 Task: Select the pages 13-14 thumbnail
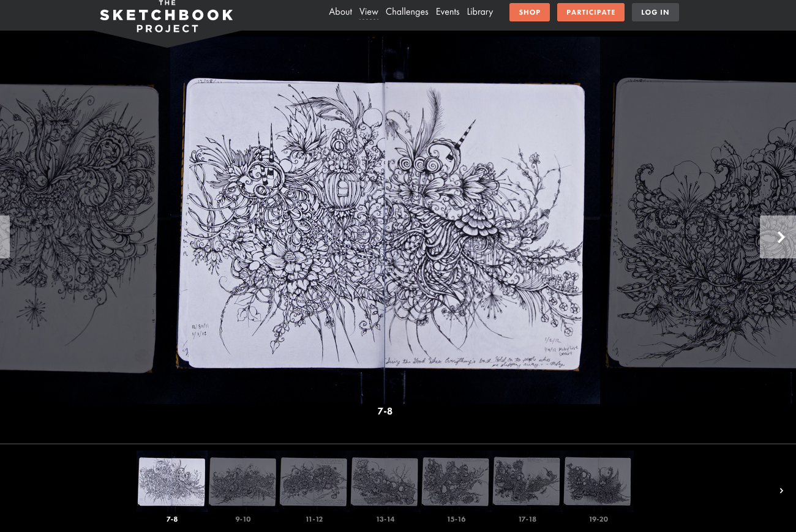point(385,481)
